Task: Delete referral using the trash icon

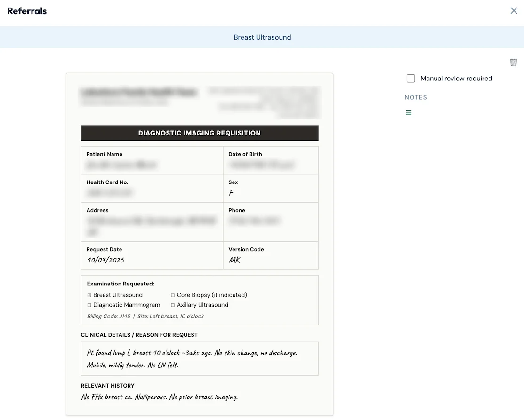Action: [x=514, y=63]
